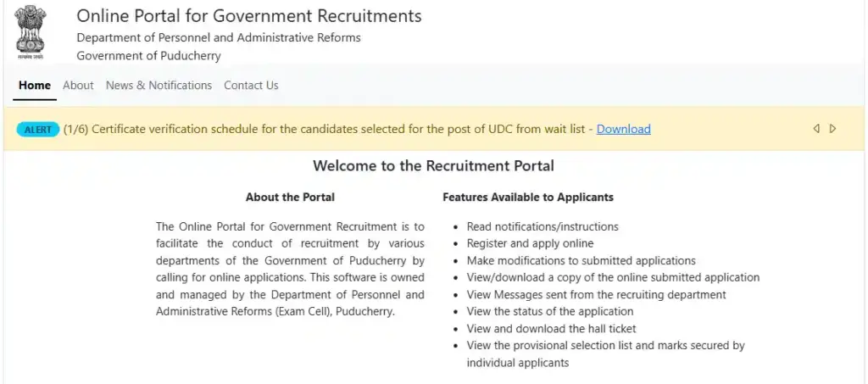868x384 pixels.
Task: Show the previous alert with left arrow
Action: 816,129
